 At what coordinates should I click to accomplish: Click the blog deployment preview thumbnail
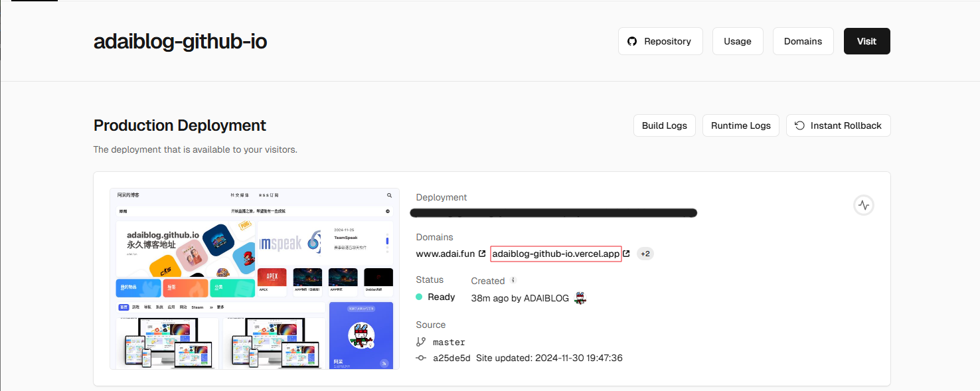(x=255, y=279)
